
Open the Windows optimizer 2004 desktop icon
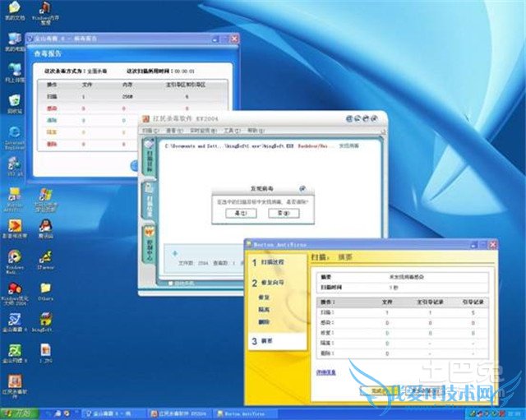(14, 293)
